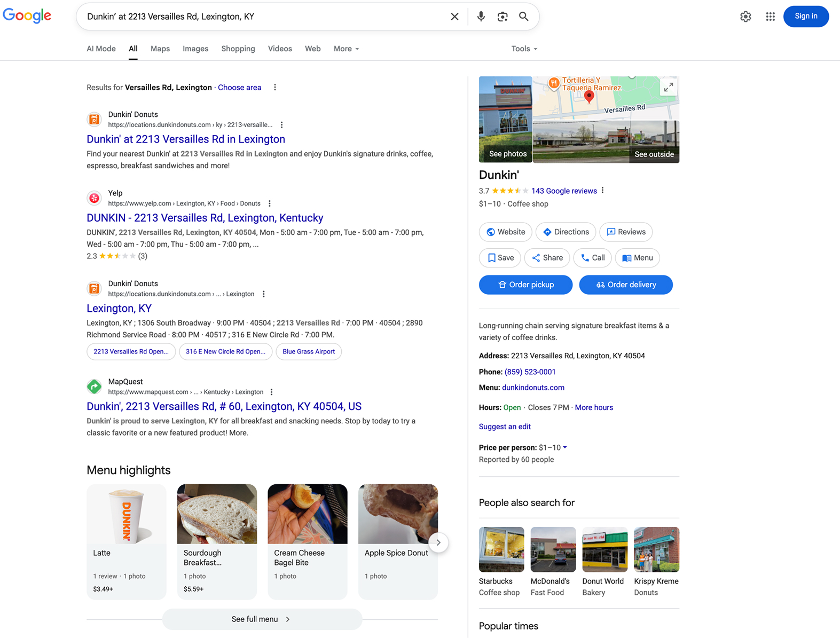This screenshot has width=840, height=638.
Task: Call Dunkin' via Call button
Action: tap(592, 258)
